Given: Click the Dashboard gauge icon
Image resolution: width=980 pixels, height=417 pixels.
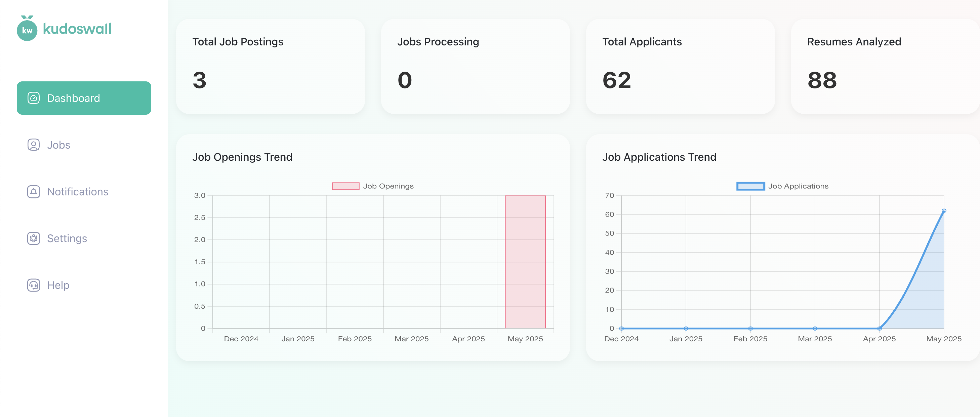Looking at the screenshot, I should tap(34, 98).
